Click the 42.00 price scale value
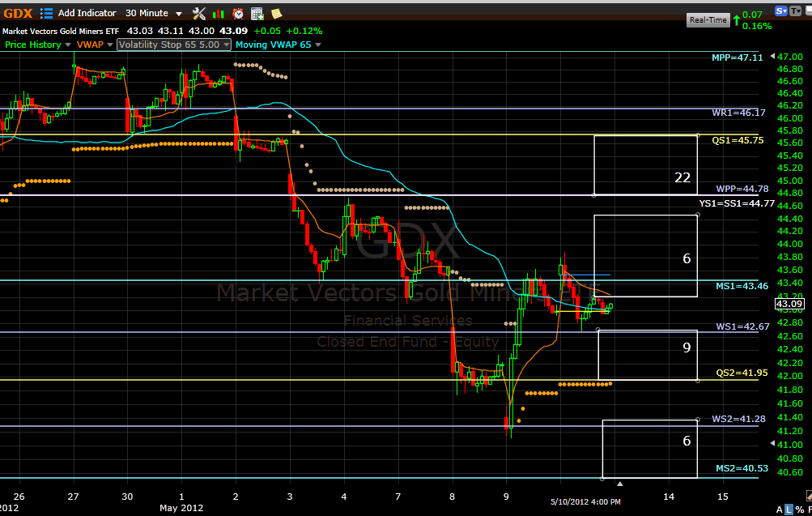This screenshot has height=516, width=812. [789, 376]
